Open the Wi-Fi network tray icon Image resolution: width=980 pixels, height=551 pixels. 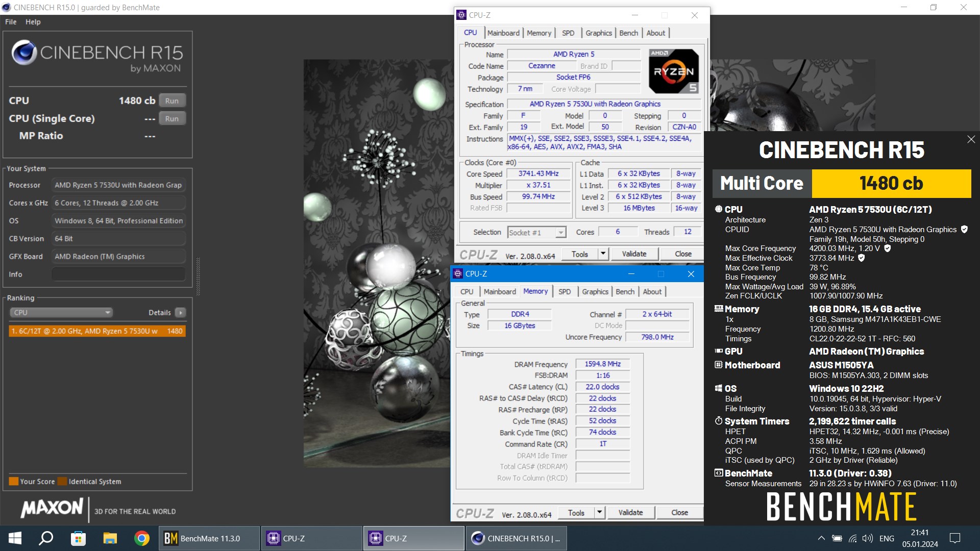tap(852, 538)
